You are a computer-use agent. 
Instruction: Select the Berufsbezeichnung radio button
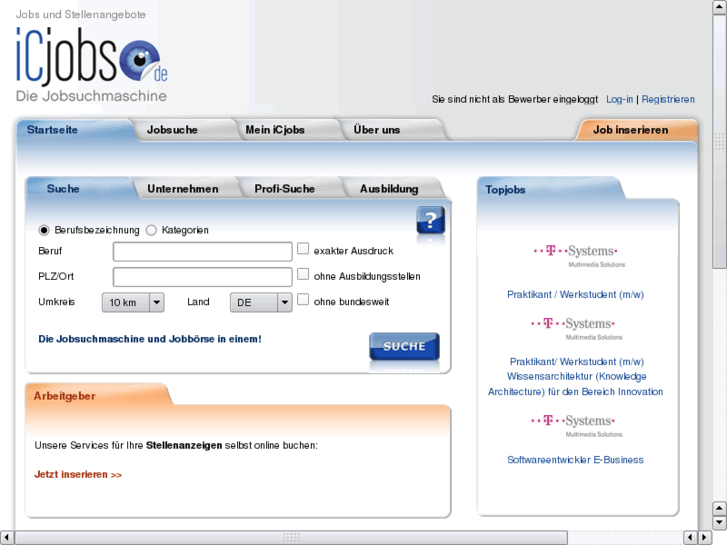click(x=44, y=230)
